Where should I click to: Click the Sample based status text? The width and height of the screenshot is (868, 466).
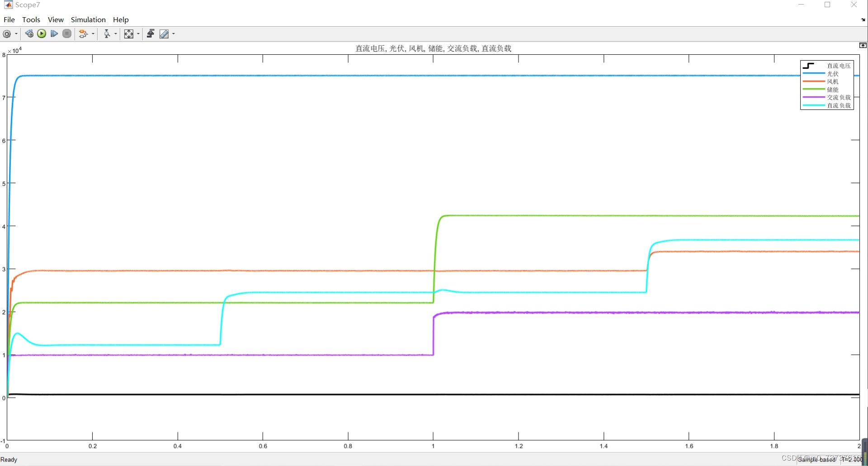point(817,460)
